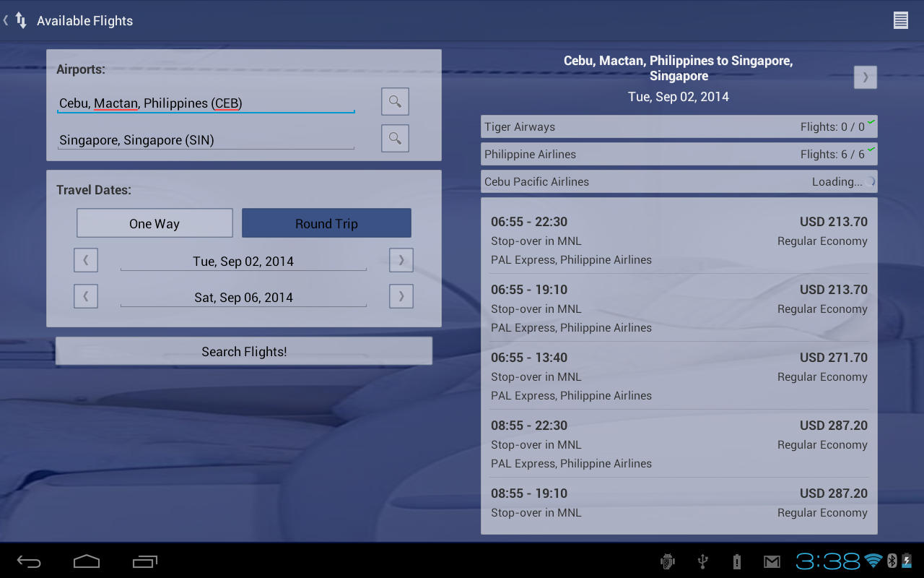The width and height of the screenshot is (924, 578).
Task: Go to next day for Tue, Sep 02 date
Action: click(x=401, y=260)
